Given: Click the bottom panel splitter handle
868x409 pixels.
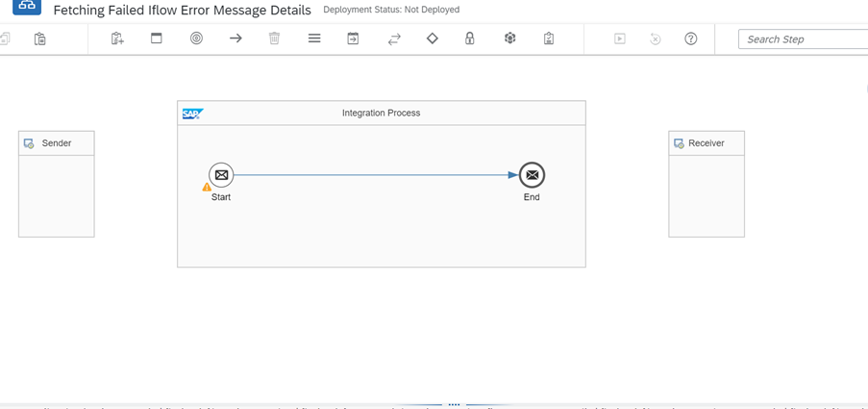Looking at the screenshot, I should [x=454, y=404].
